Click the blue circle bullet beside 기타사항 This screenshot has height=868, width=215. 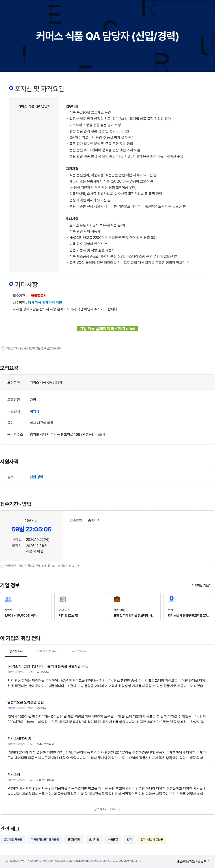coord(11,284)
